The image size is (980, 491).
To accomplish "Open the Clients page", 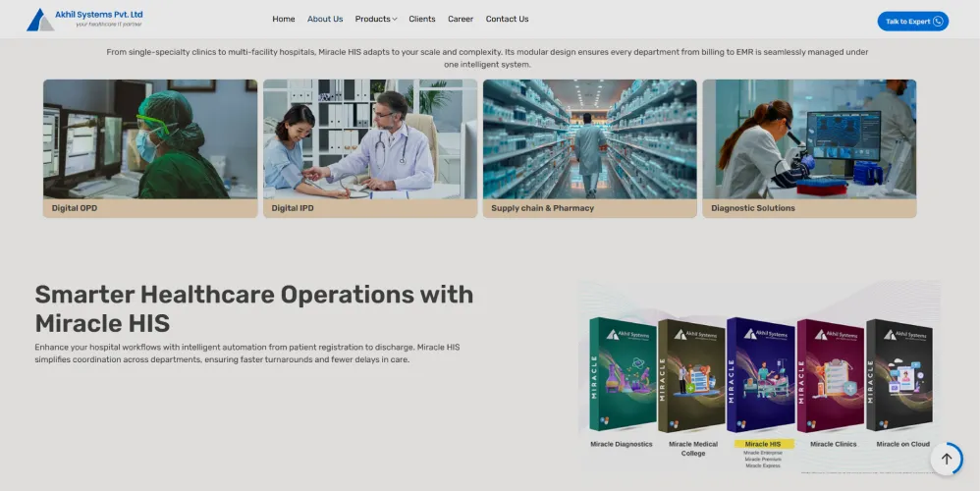I will (x=422, y=19).
